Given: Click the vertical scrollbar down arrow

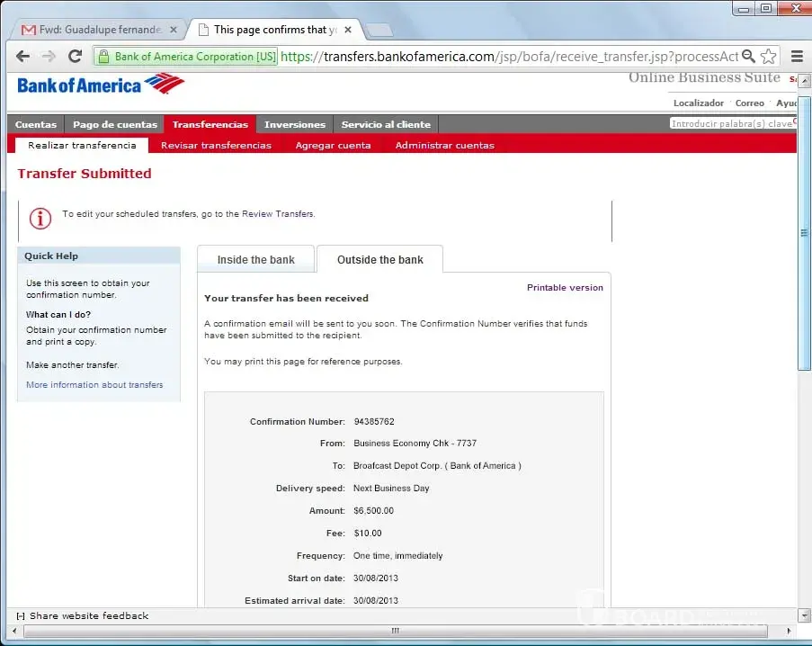Looking at the screenshot, I should point(804,615).
